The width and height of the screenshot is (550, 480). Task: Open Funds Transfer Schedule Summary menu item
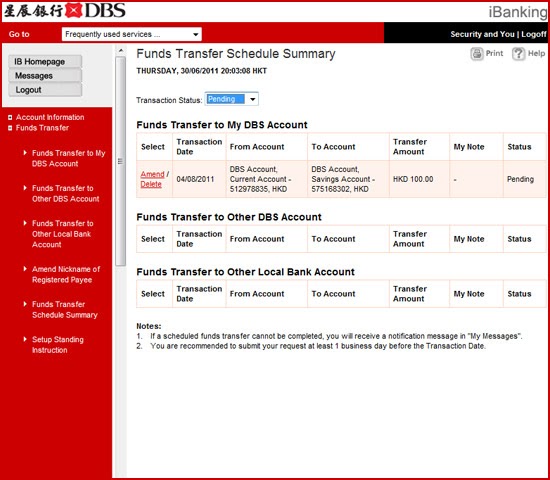click(x=65, y=310)
